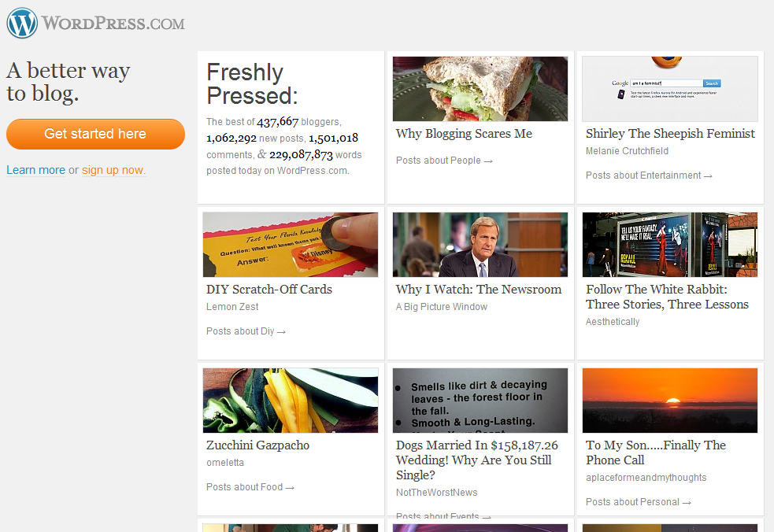Open the Google search screenshot thumbnail
This screenshot has height=532, width=774.
pos(670,89)
